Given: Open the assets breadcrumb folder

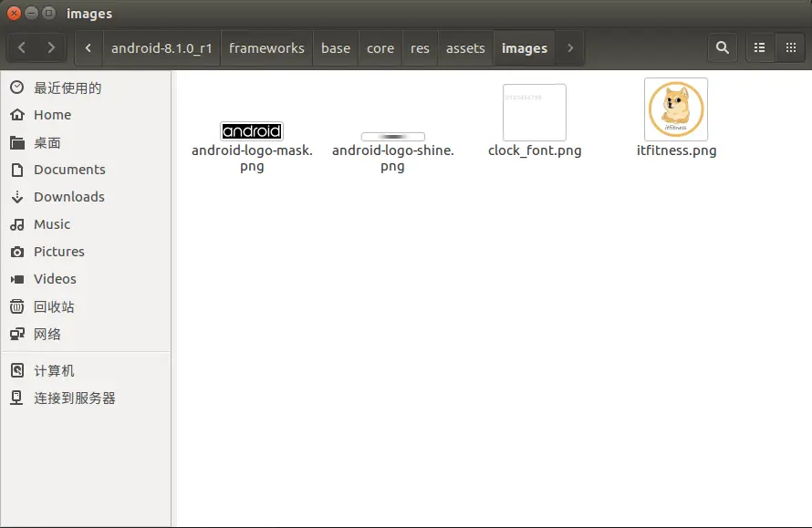Looking at the screenshot, I should click(x=465, y=48).
